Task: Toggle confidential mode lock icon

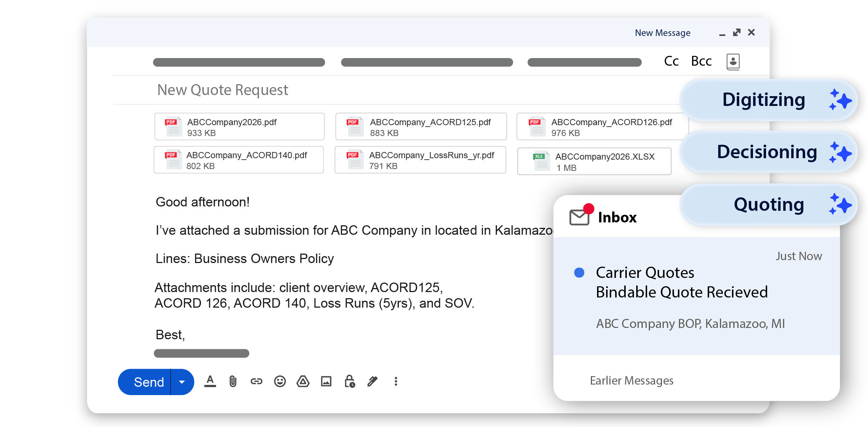Action: click(x=350, y=382)
